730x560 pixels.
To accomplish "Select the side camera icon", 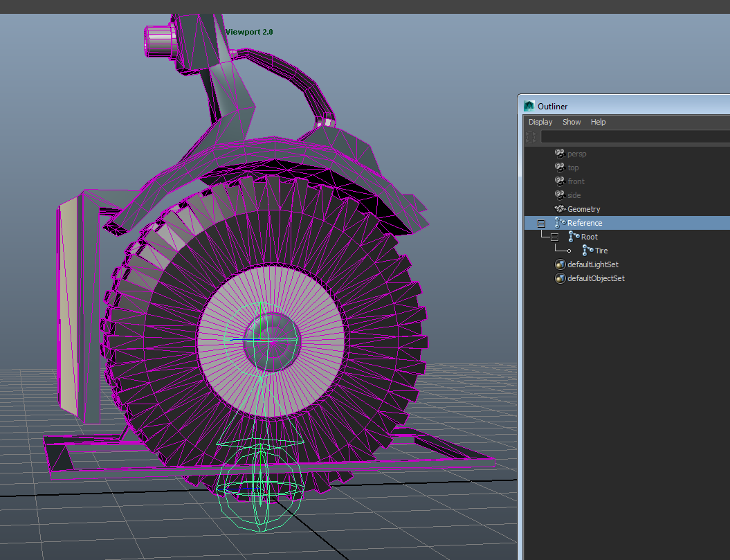I will 560,195.
